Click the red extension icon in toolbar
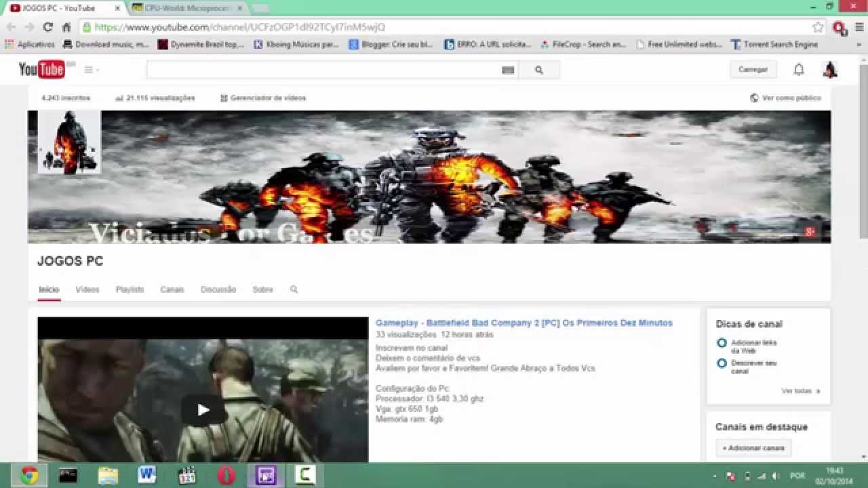This screenshot has height=488, width=868. [840, 27]
